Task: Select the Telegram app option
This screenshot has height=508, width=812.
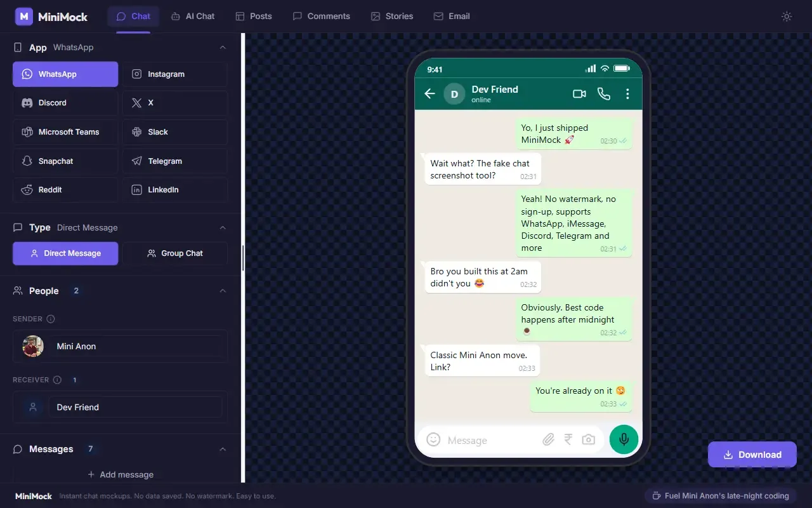Action: pyautogui.click(x=175, y=161)
